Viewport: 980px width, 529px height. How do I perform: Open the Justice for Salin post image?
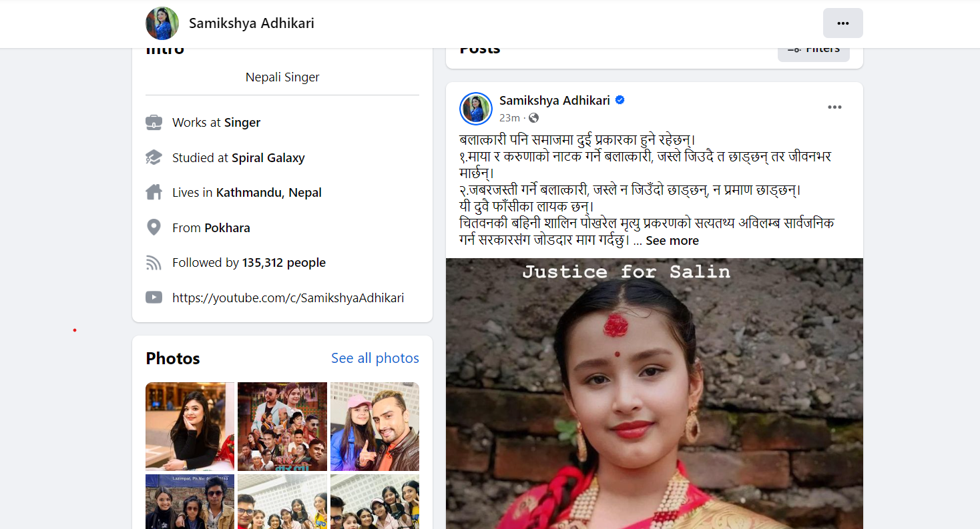[x=654, y=394]
